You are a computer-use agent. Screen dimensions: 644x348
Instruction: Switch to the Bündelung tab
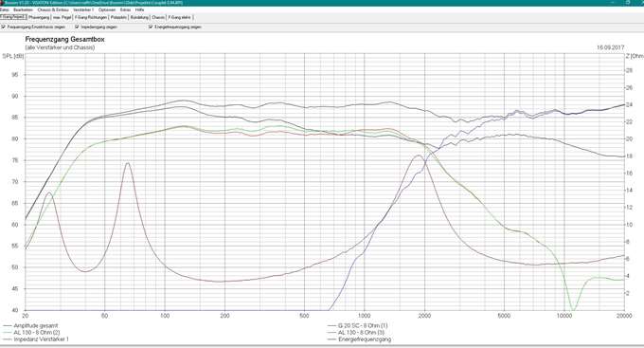[139, 18]
